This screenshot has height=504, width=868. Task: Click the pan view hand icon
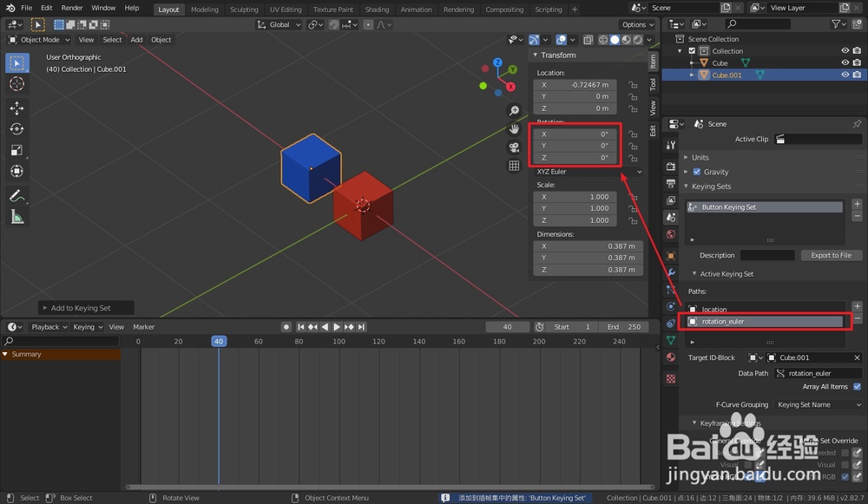point(514,129)
